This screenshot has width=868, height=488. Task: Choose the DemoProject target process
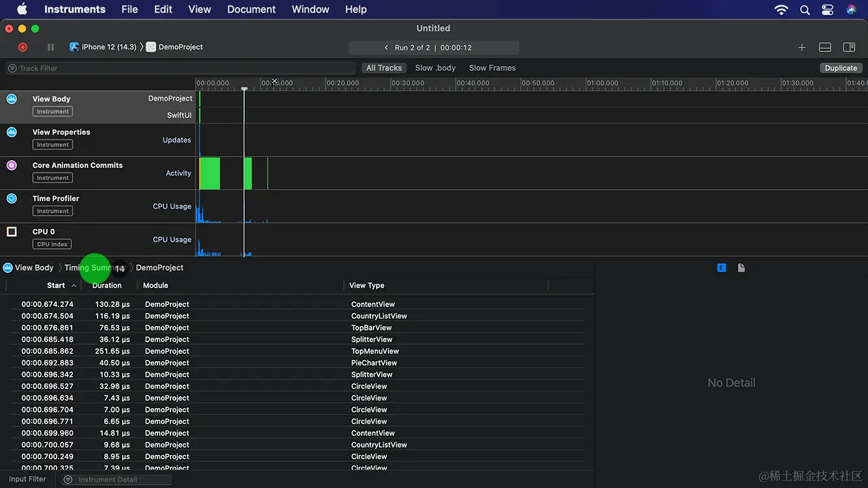click(174, 47)
